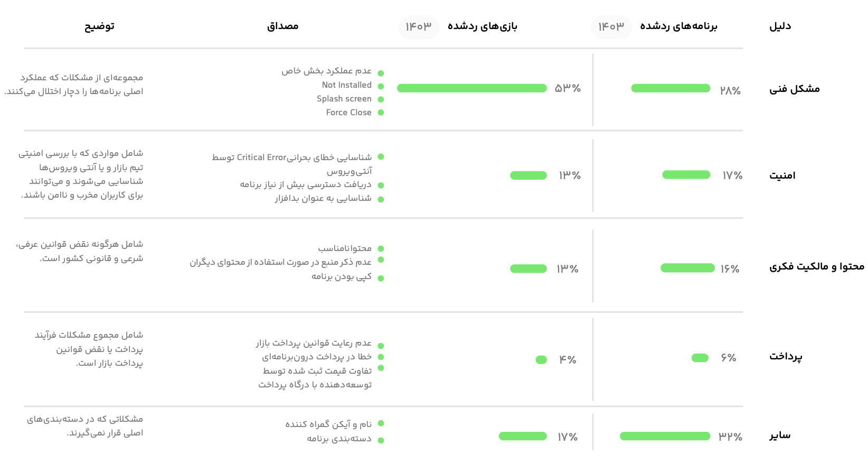Click the 53% games bar for مشکل فنی
This screenshot has width=868, height=463.
tap(472, 88)
